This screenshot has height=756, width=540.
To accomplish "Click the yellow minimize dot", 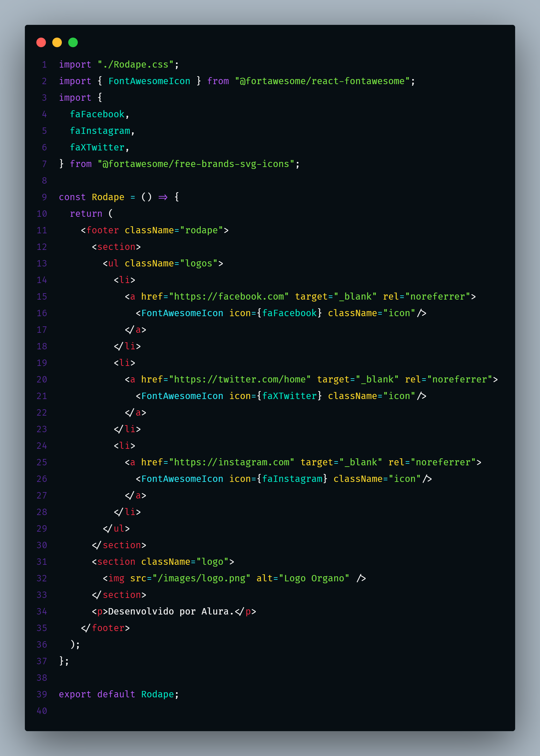I will [x=57, y=43].
